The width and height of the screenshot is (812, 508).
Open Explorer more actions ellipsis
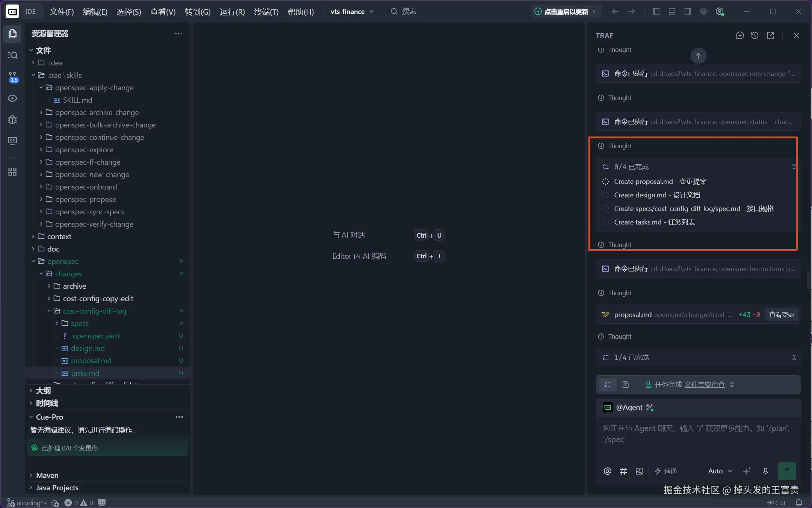178,34
